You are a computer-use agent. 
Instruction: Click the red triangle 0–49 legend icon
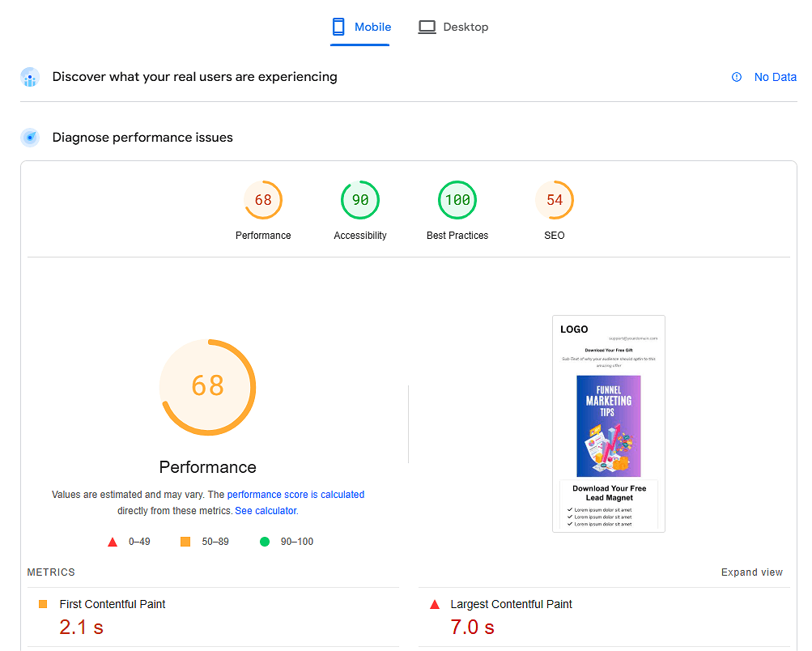coord(113,542)
